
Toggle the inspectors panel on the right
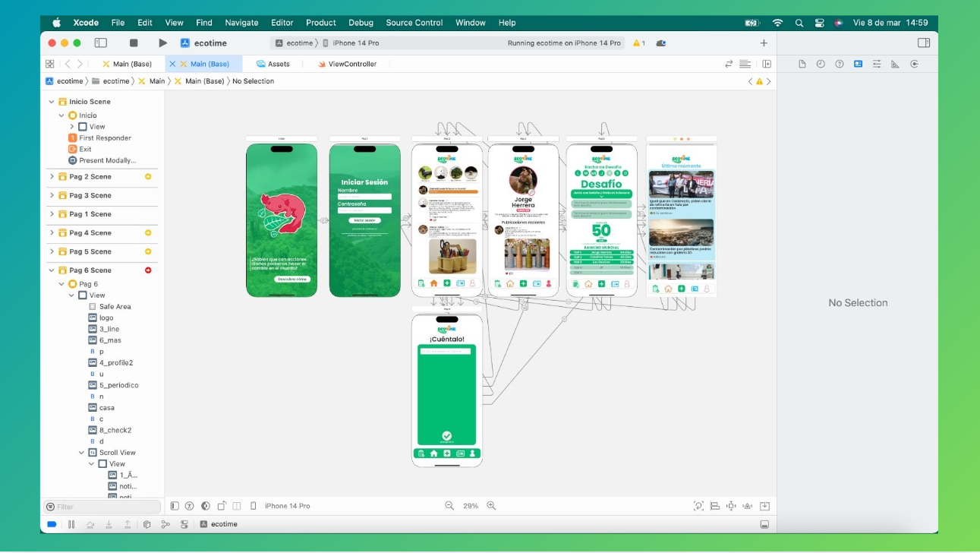coord(923,43)
